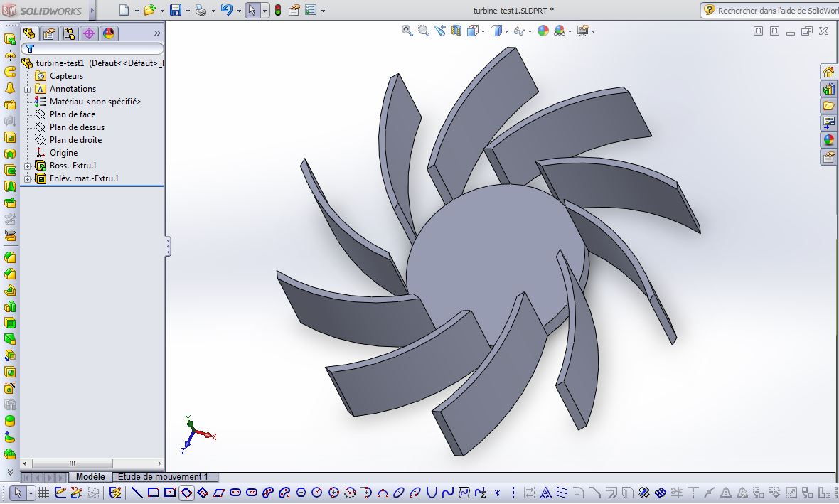Viewport: 839px width, 504px height.
Task: Expand the SolidWorks menu arrow by logo
Action: point(92,10)
